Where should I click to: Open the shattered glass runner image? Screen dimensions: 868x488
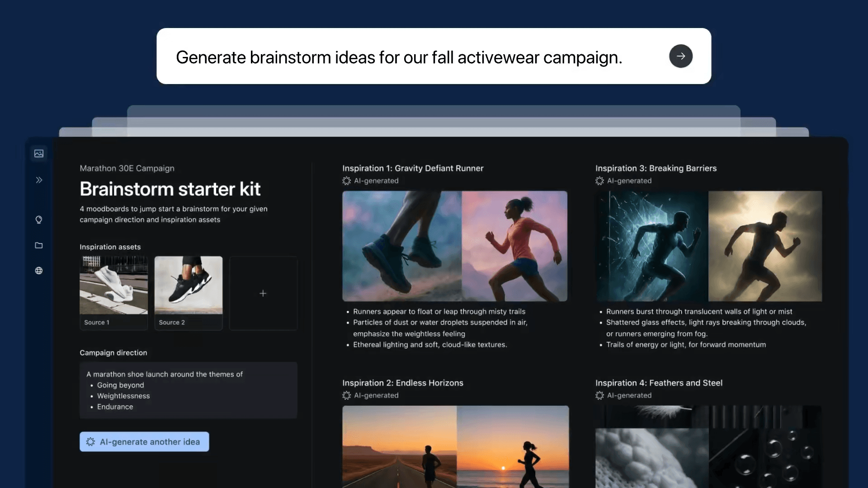[652, 246]
